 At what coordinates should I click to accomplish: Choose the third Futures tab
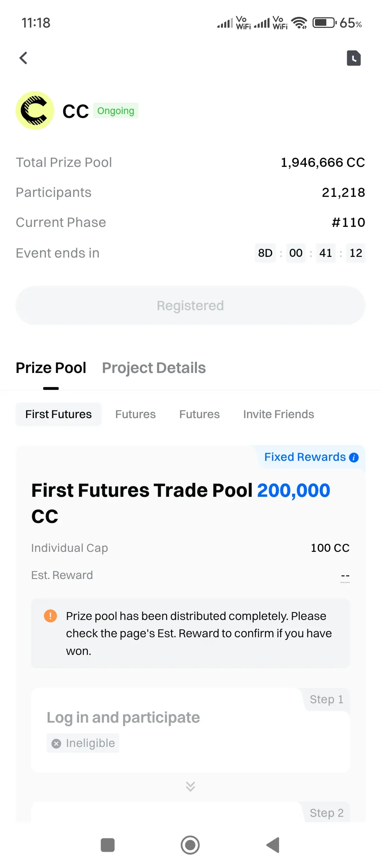pyautogui.click(x=199, y=414)
